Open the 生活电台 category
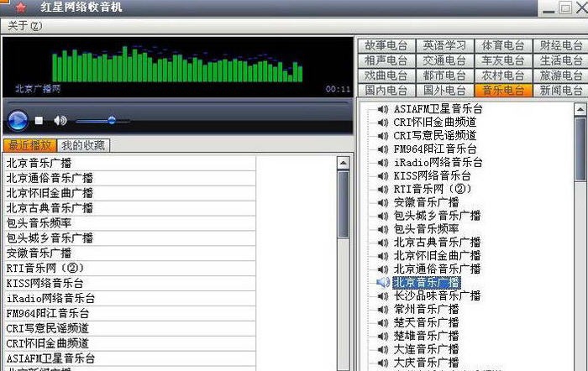The image size is (588, 371). [561, 60]
